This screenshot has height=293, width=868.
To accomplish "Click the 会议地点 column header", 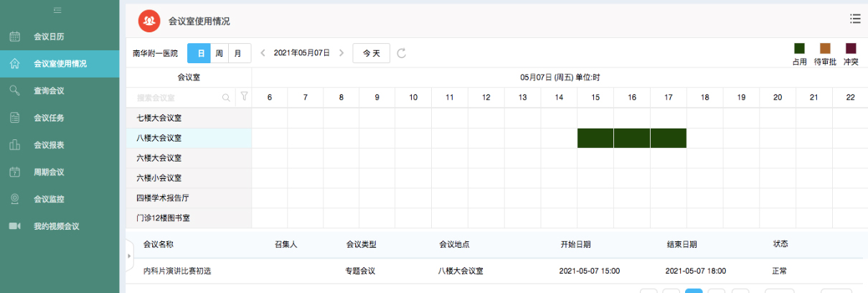I will (454, 245).
